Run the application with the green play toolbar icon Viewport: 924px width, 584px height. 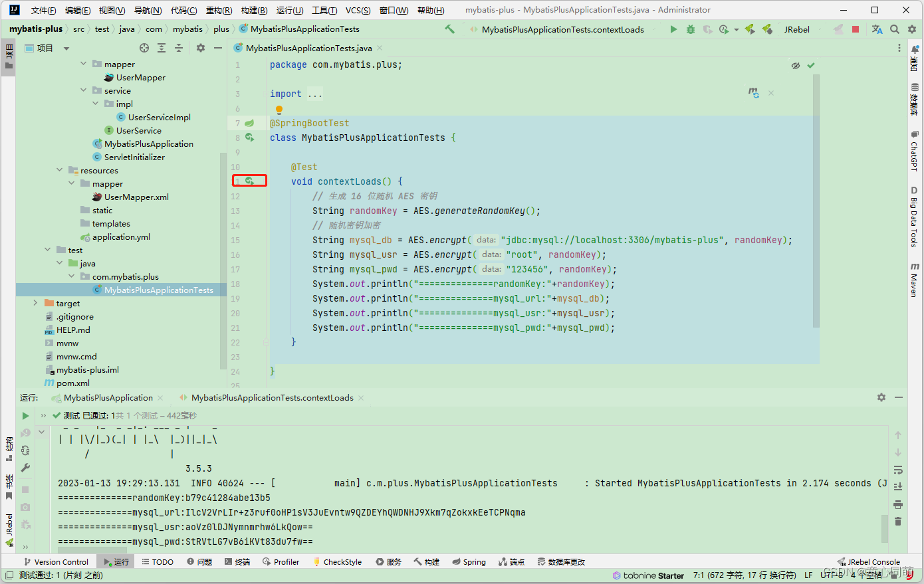tap(674, 29)
